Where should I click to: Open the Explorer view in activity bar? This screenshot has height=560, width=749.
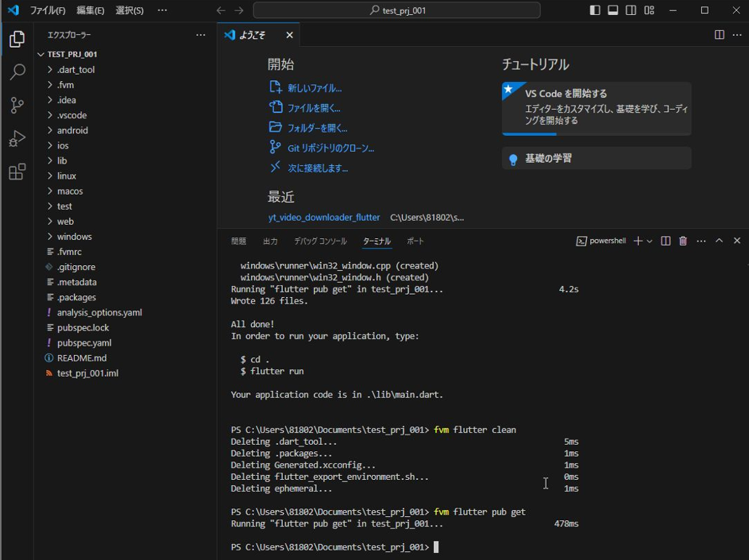(17, 39)
